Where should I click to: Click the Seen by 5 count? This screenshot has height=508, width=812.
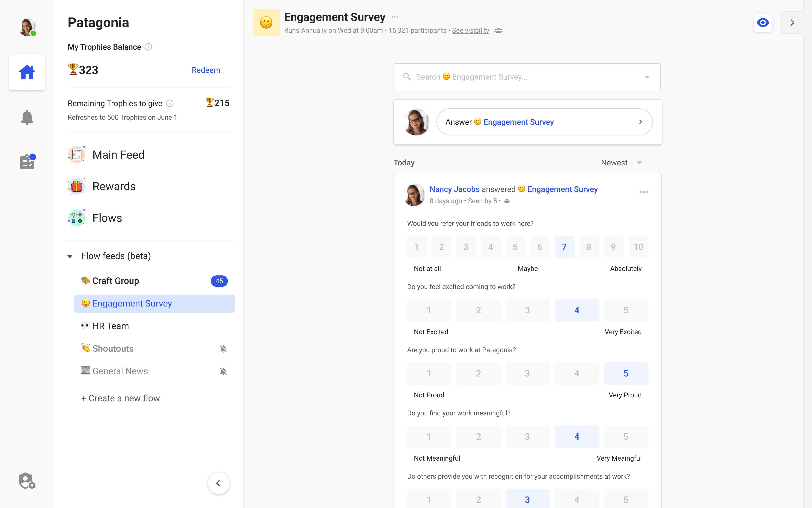click(495, 201)
